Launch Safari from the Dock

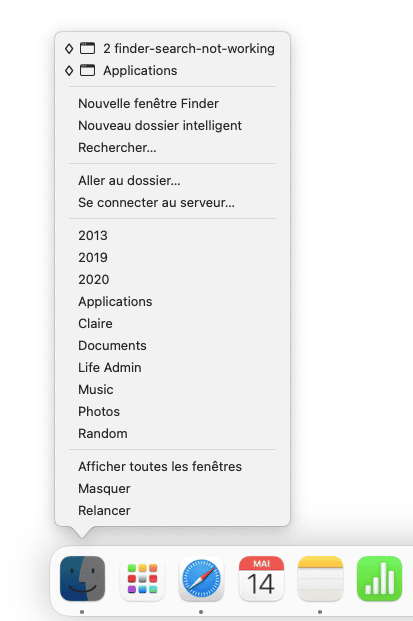pos(202,579)
